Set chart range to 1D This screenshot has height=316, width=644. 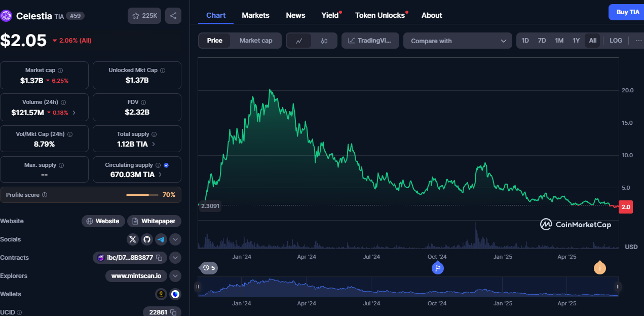(525, 41)
